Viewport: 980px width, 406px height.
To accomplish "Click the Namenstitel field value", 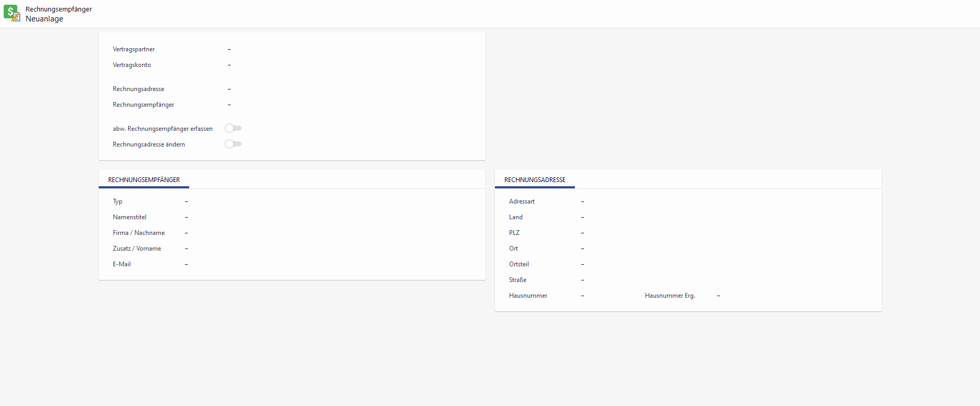I will 186,217.
